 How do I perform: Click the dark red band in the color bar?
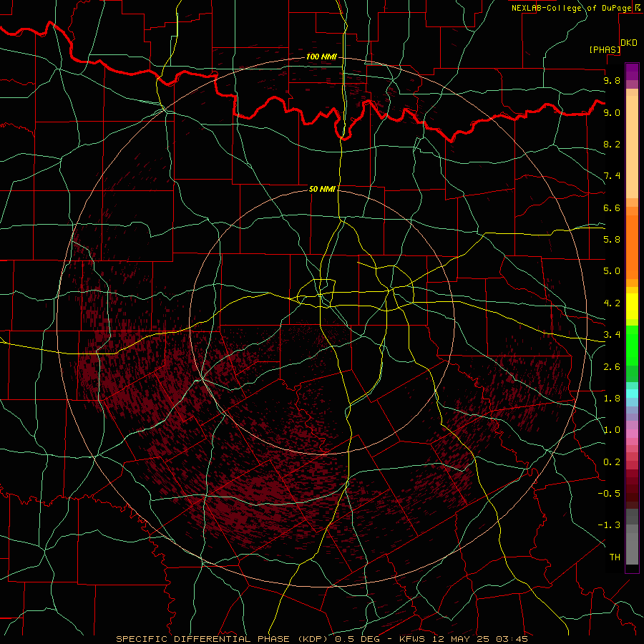pos(632,489)
